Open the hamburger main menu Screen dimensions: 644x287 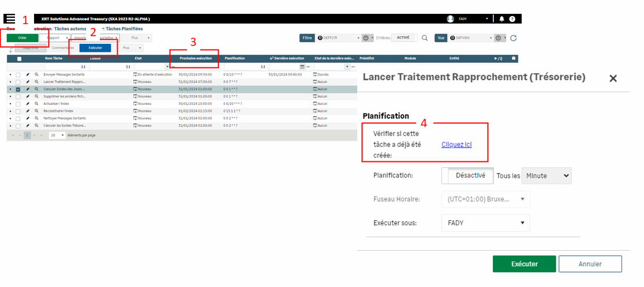pos(10,19)
